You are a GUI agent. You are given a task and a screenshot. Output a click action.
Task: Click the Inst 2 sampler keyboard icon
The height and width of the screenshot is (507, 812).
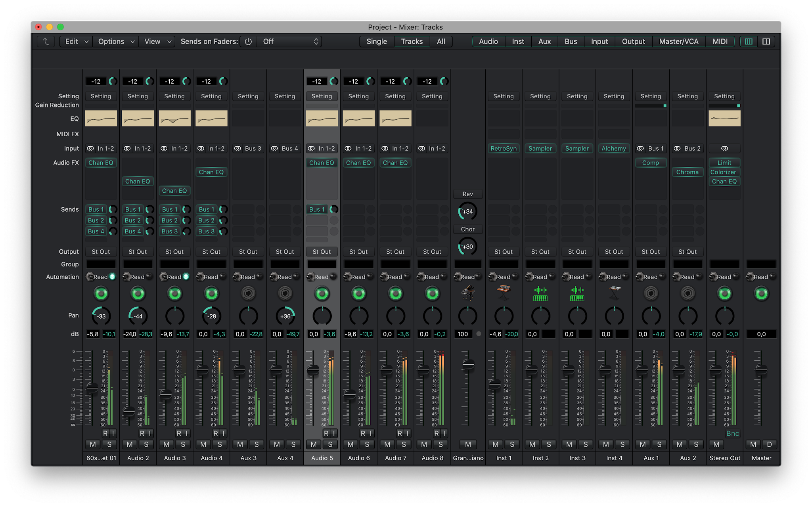540,293
